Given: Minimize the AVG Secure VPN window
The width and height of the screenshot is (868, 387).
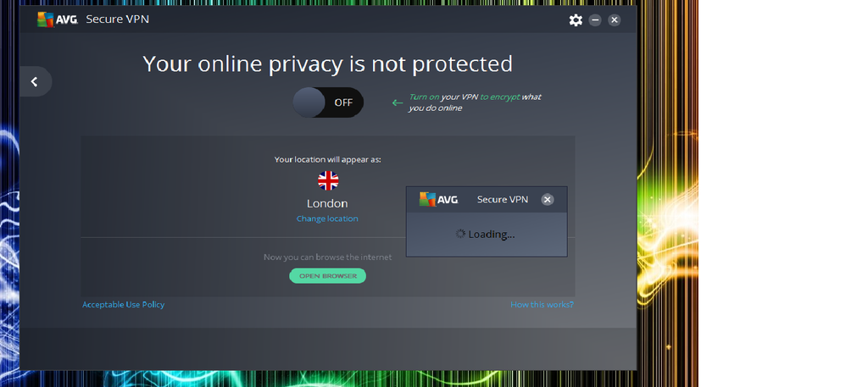Looking at the screenshot, I should [x=595, y=20].
